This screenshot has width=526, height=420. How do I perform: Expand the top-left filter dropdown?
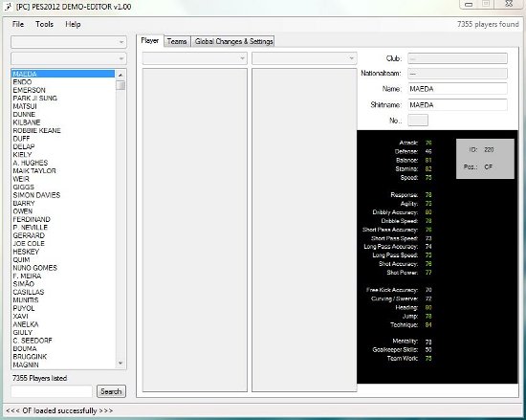(x=69, y=42)
